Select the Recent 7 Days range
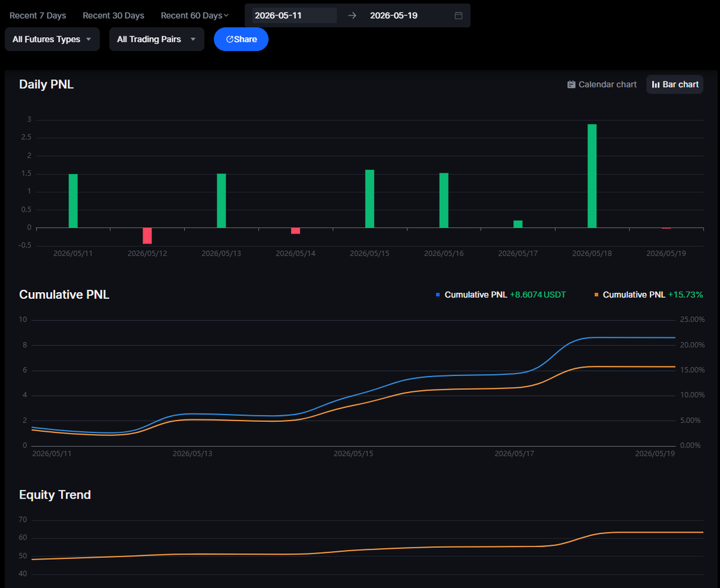The image size is (720, 588). [x=38, y=16]
